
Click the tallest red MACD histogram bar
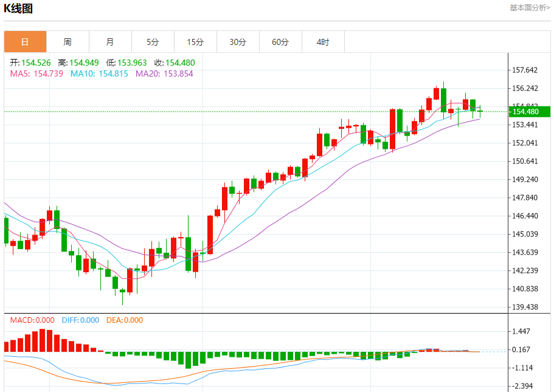pos(42,340)
